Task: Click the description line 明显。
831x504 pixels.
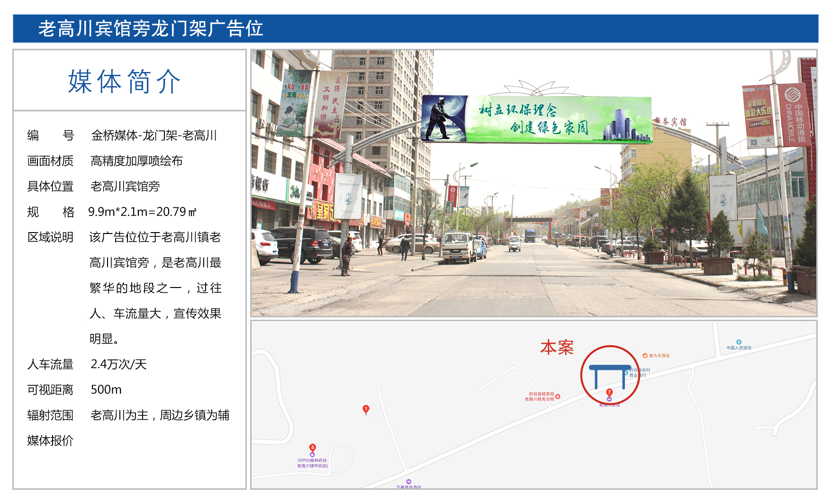Action: tap(104, 339)
